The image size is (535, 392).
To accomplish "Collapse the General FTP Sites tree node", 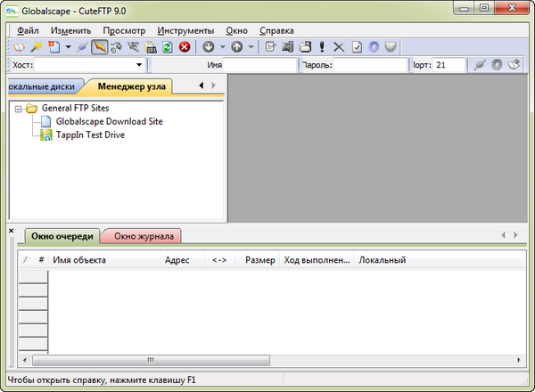I will (19, 109).
